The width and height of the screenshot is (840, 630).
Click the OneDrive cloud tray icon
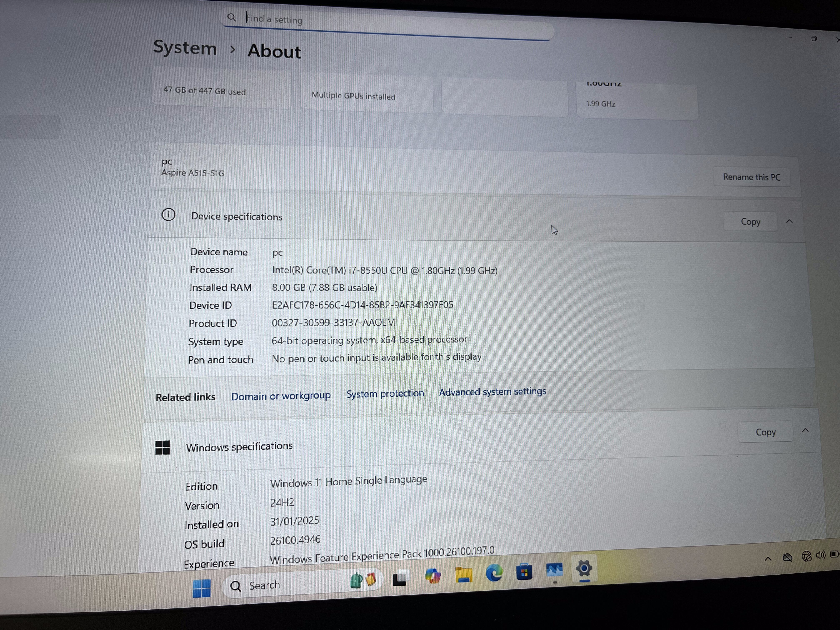[x=787, y=557]
